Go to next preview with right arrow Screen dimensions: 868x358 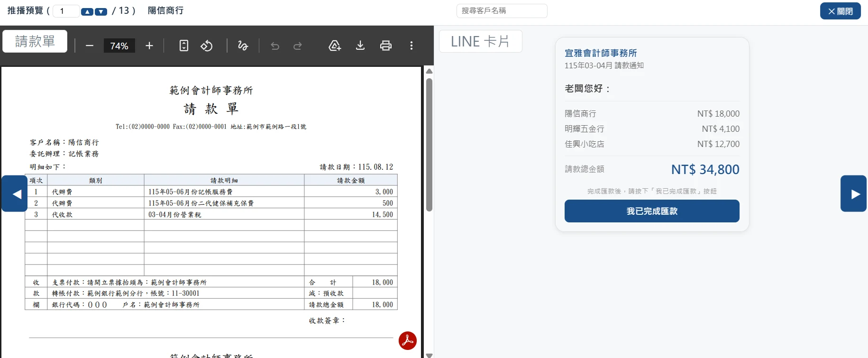[853, 193]
